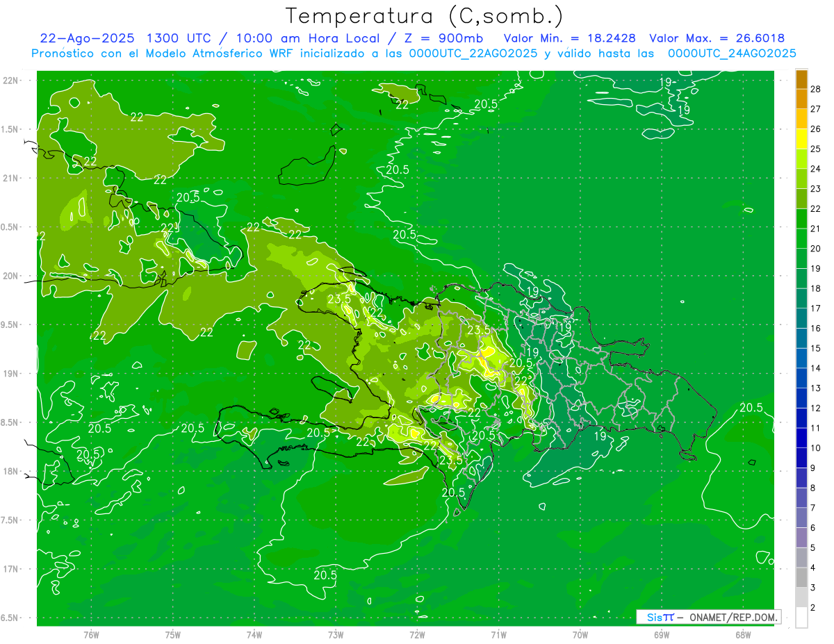Click the Valor Min. = 18.2428 readout

569,38
